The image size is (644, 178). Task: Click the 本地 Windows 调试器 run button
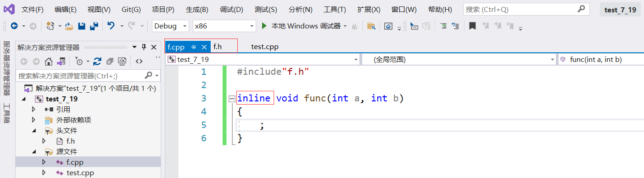[x=304, y=26]
